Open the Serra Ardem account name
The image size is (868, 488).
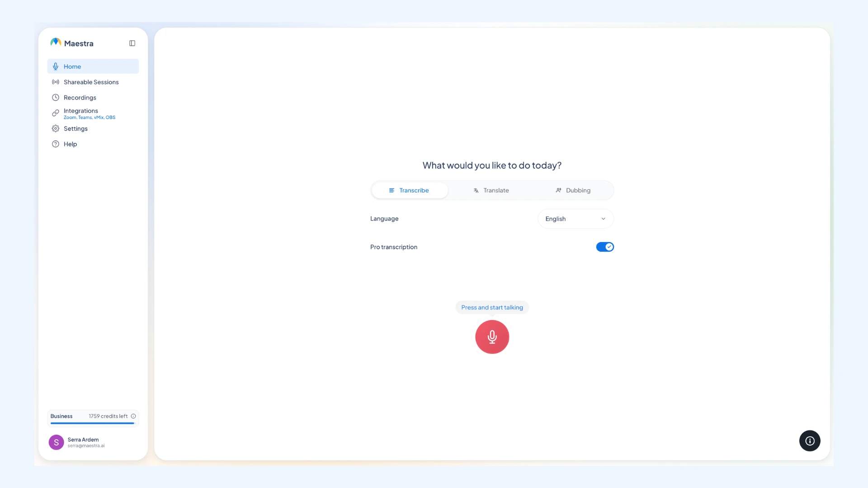point(83,440)
